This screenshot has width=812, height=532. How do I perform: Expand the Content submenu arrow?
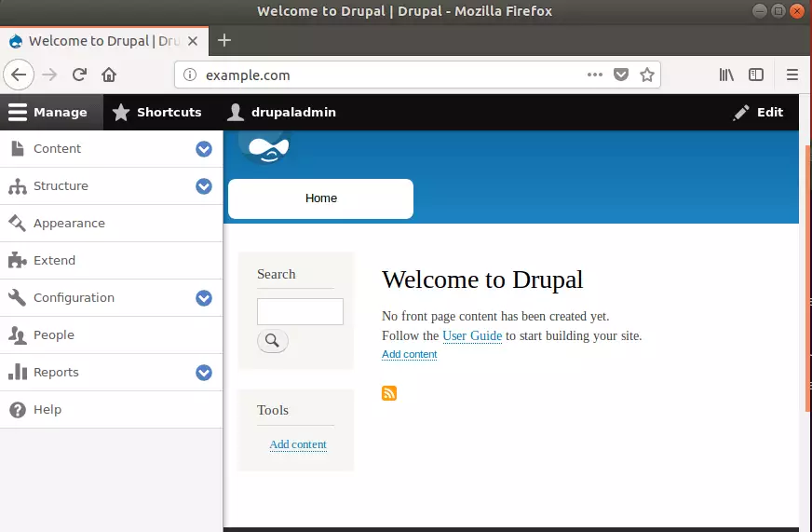coord(204,149)
